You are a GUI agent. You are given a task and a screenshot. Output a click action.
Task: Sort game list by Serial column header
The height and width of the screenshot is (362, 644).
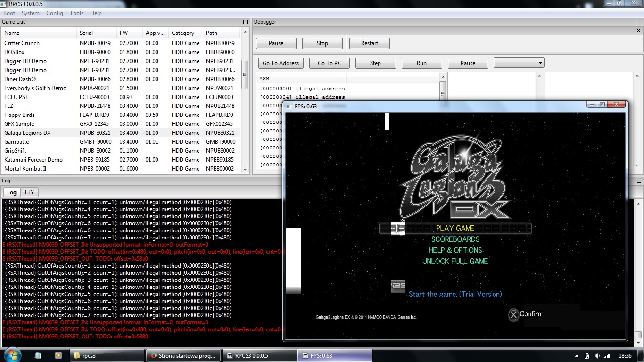coord(86,33)
